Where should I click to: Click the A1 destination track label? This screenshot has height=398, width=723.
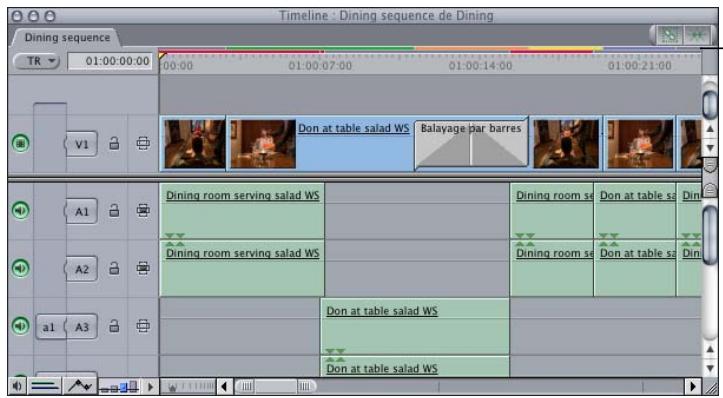pos(81,211)
